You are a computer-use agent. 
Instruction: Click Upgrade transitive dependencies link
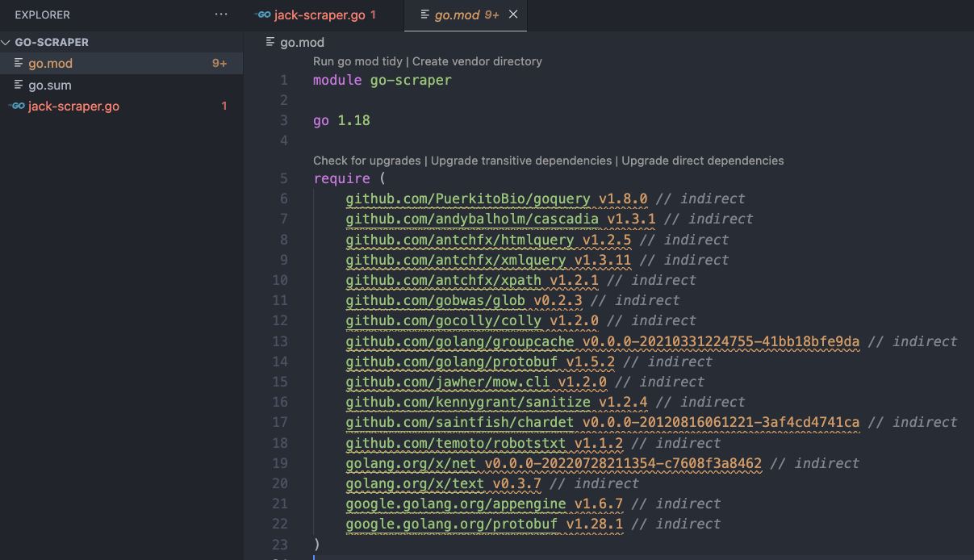click(521, 161)
